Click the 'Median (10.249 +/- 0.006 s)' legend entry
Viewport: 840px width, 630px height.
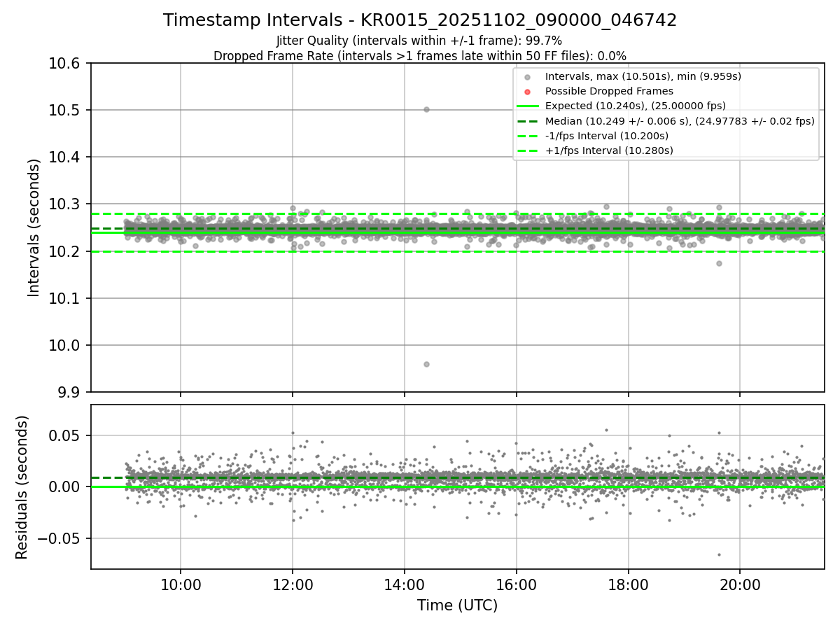click(680, 120)
